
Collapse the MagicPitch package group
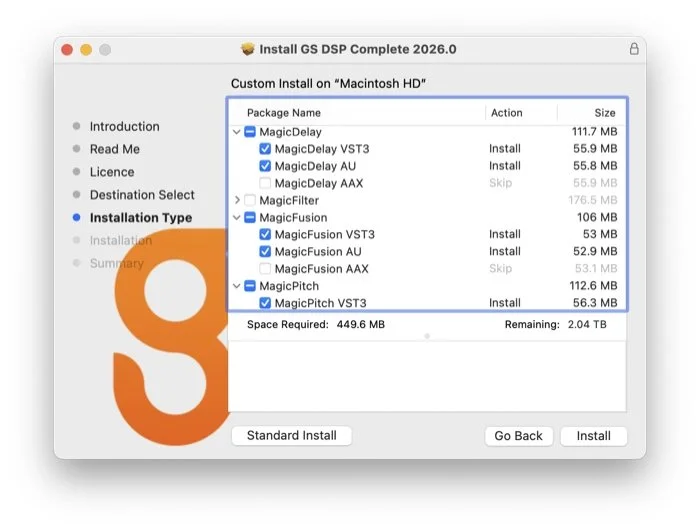pyautogui.click(x=237, y=286)
